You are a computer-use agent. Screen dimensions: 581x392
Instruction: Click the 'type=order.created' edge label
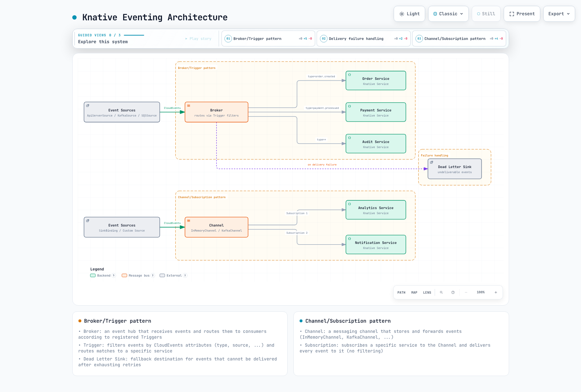pos(321,77)
